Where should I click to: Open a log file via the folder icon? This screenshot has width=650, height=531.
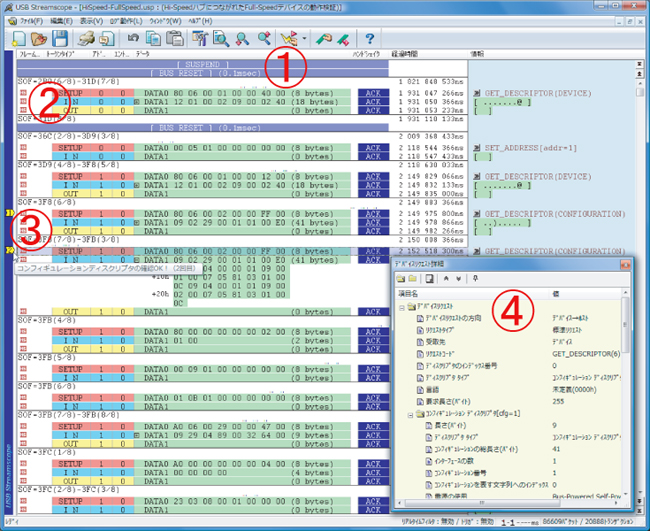(39, 39)
